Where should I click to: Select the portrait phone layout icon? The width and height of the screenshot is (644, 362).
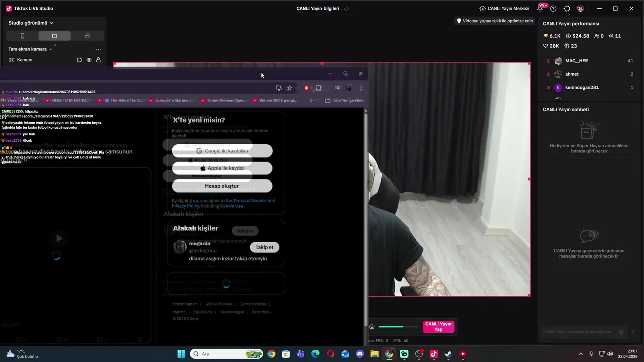pos(22,36)
